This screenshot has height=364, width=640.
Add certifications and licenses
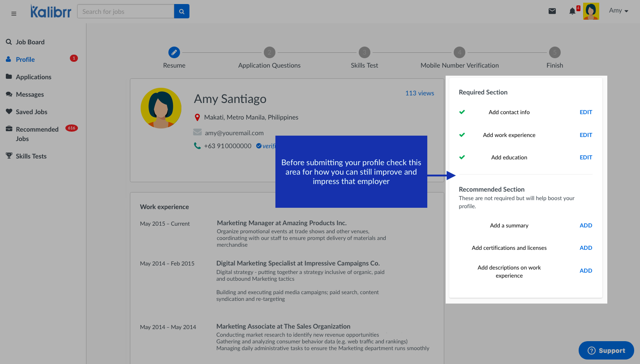tap(585, 248)
